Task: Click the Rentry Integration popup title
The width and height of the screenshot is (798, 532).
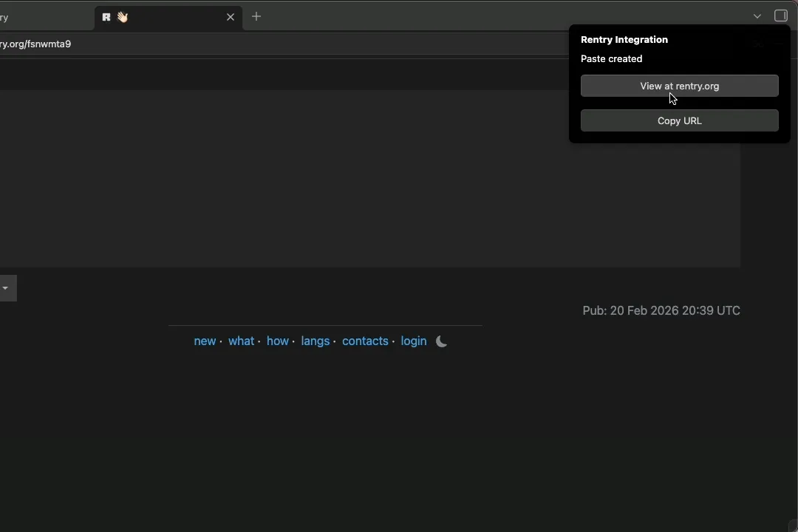Action: (x=624, y=40)
